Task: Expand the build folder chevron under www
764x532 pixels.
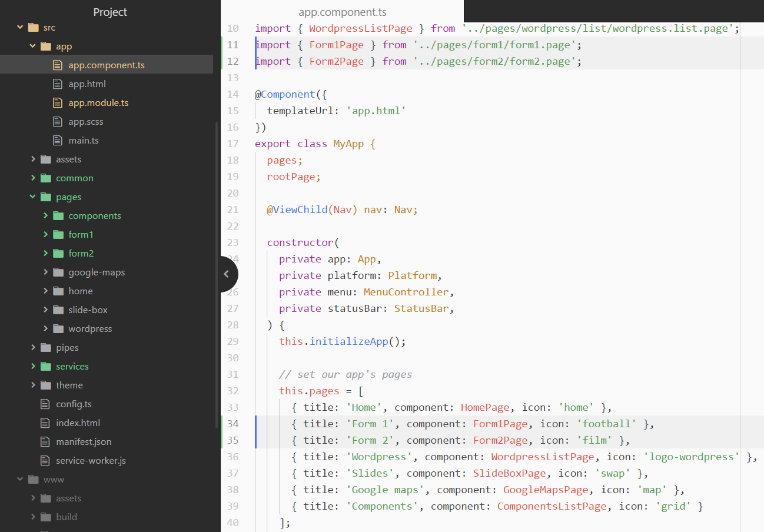Action: 33,517
